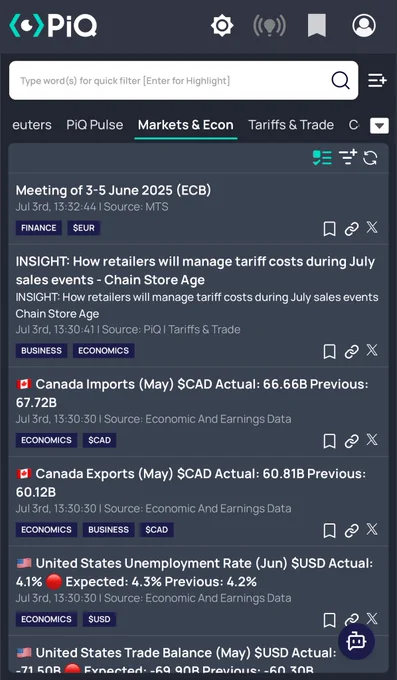Image resolution: width=397 pixels, height=680 pixels.
Task: Open saved bookmarks from the header
Action: 317,26
